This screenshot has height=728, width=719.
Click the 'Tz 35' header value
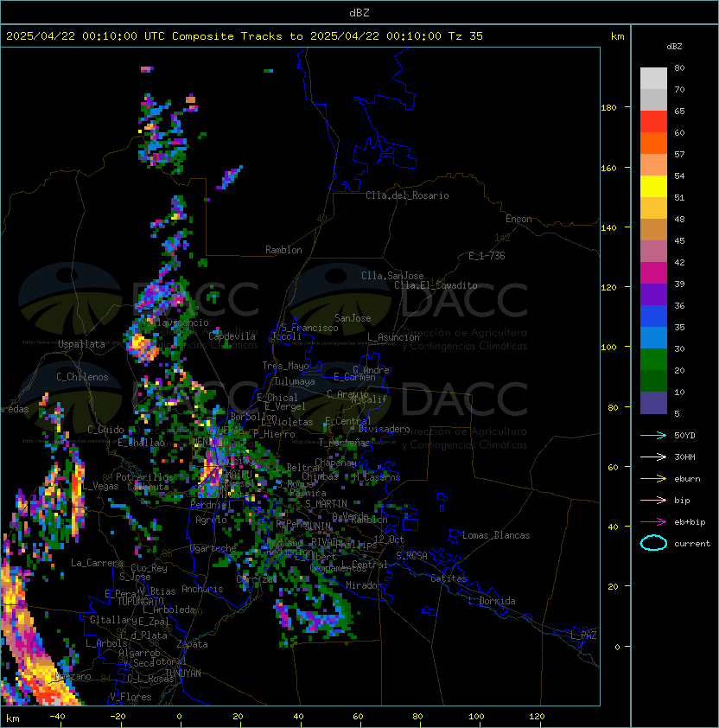point(466,36)
